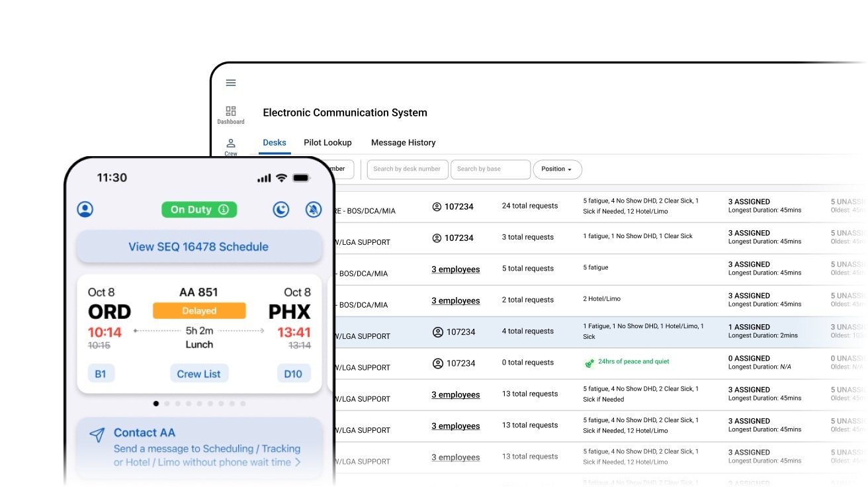Tap the B1 departure gate chip

(x=101, y=374)
